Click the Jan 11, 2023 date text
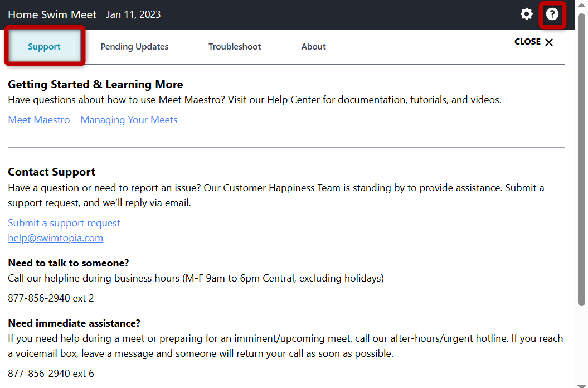Viewport: 588px width, 388px height. [134, 14]
